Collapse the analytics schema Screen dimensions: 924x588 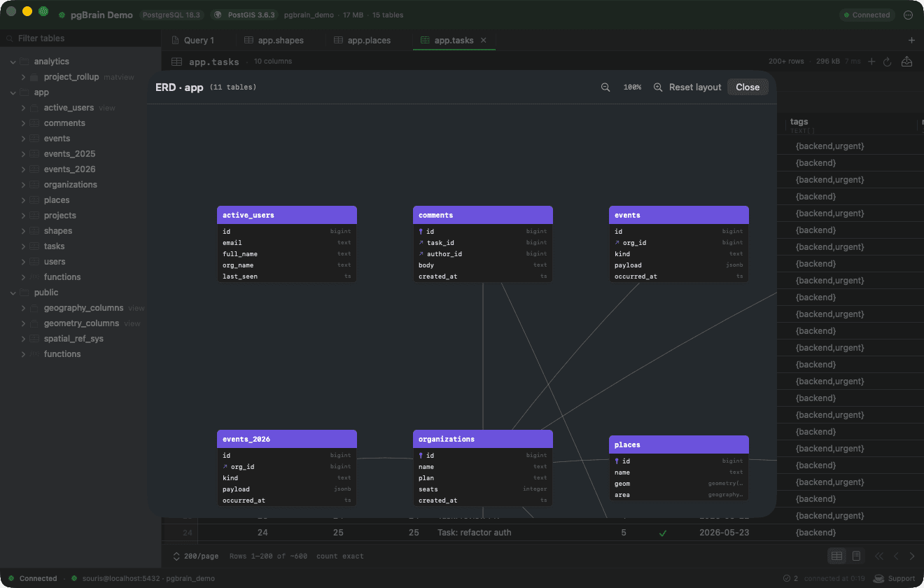(13, 62)
